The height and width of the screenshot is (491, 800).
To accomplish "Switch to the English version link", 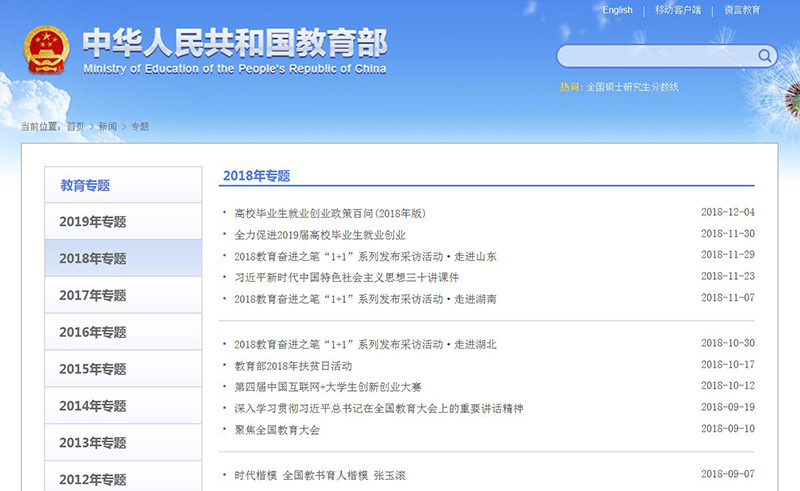I will point(617,10).
